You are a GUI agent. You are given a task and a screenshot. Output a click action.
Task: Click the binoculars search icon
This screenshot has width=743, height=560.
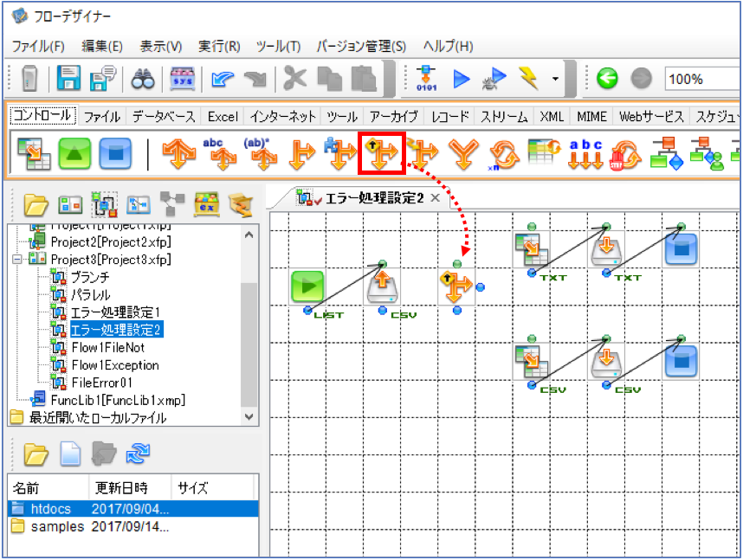(x=143, y=79)
